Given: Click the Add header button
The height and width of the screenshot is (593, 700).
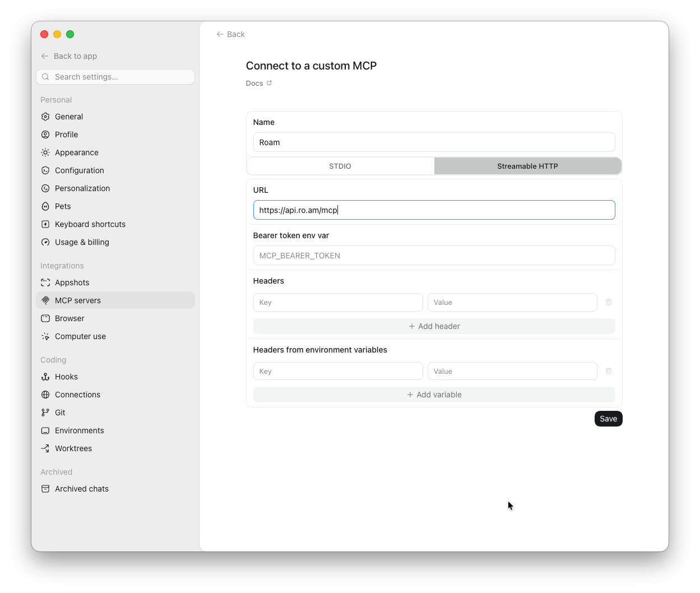Looking at the screenshot, I should tap(434, 326).
